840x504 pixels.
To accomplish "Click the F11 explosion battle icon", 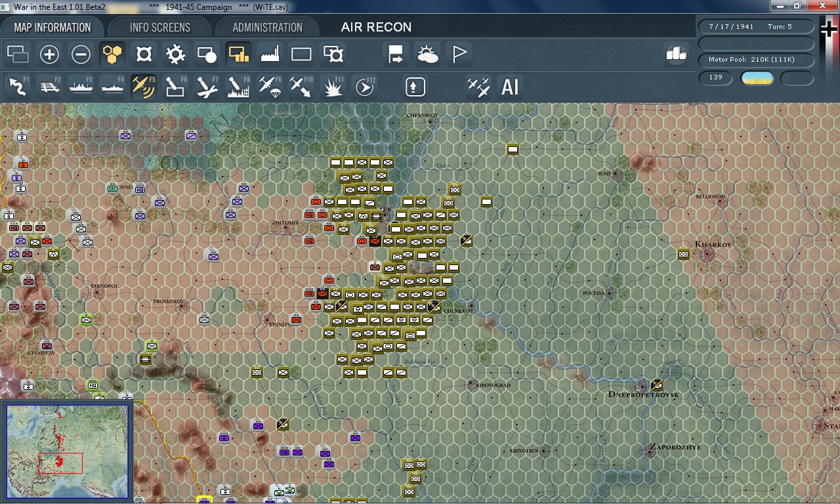I will tap(333, 87).
